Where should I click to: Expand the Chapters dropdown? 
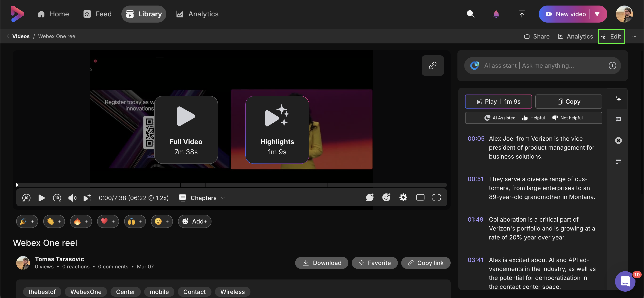(x=202, y=198)
